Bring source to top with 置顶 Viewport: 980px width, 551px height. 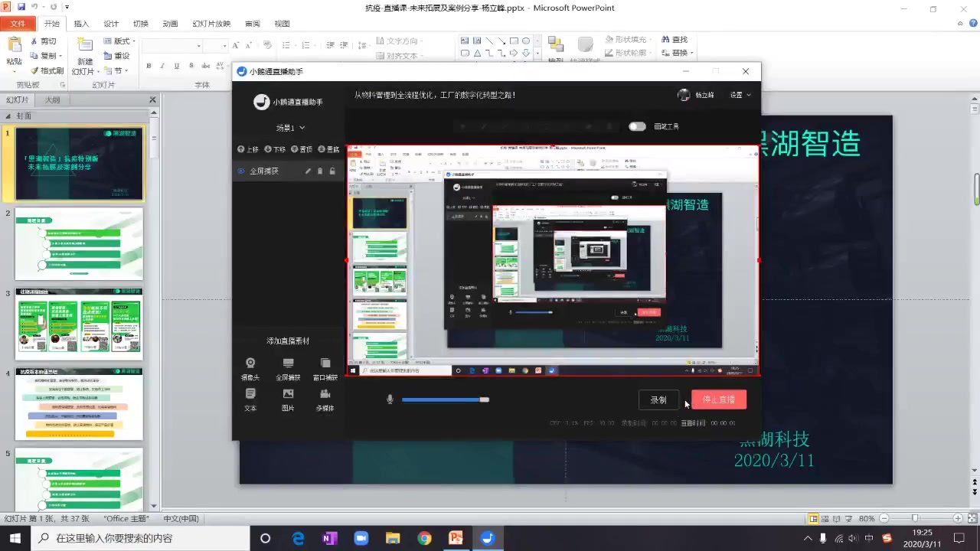(x=302, y=149)
